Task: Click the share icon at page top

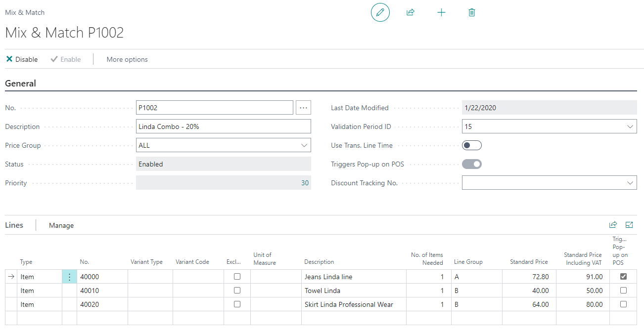Action: pyautogui.click(x=410, y=12)
